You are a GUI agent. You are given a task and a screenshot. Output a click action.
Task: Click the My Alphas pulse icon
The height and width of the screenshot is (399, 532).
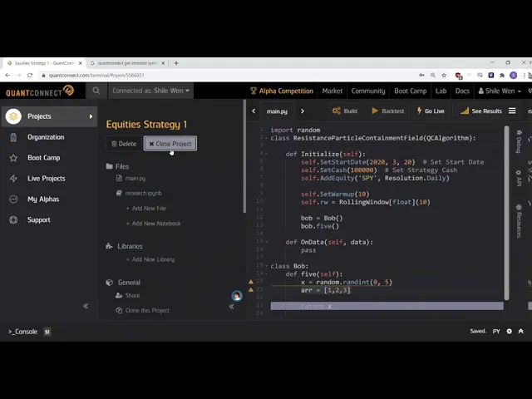point(13,199)
